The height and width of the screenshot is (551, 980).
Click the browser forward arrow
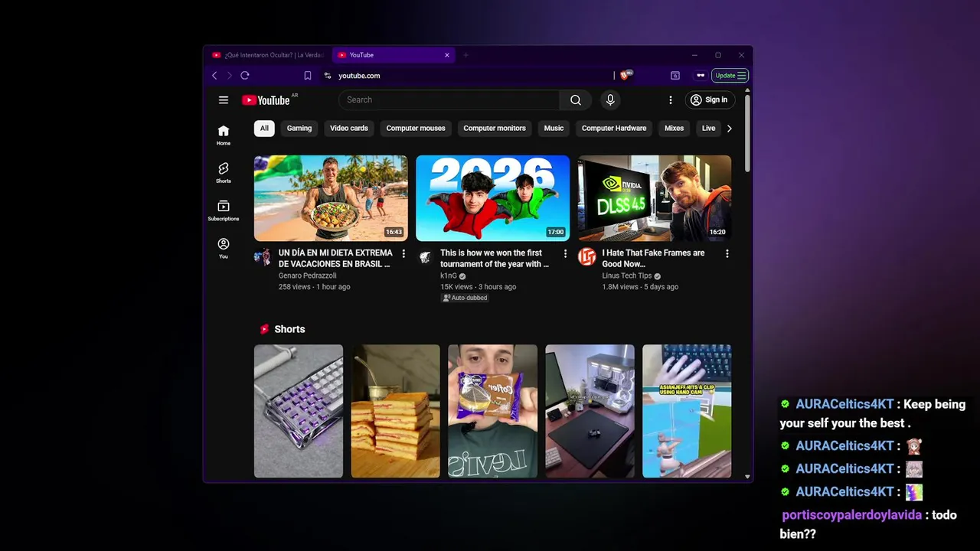pyautogui.click(x=229, y=75)
